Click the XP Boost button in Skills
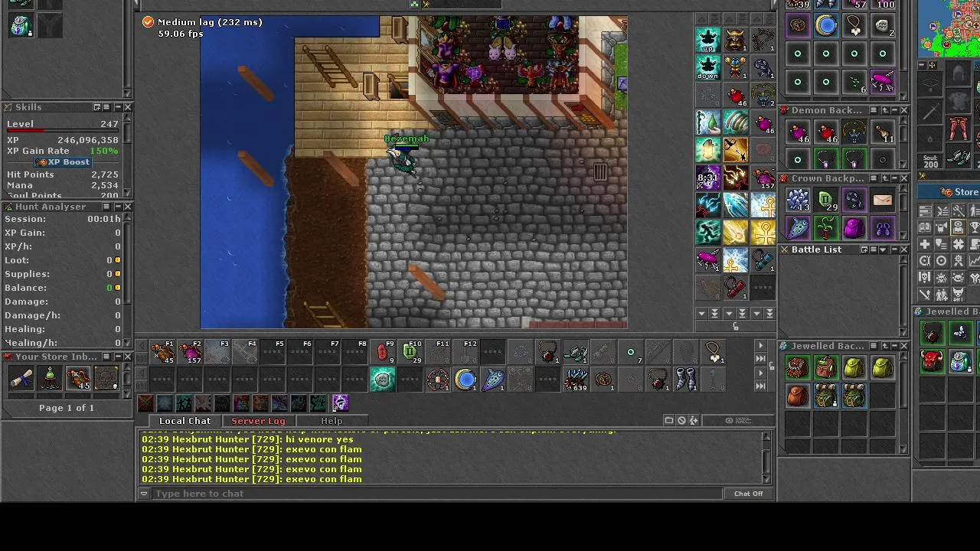Screen dimensions: 980x551 click(x=63, y=162)
